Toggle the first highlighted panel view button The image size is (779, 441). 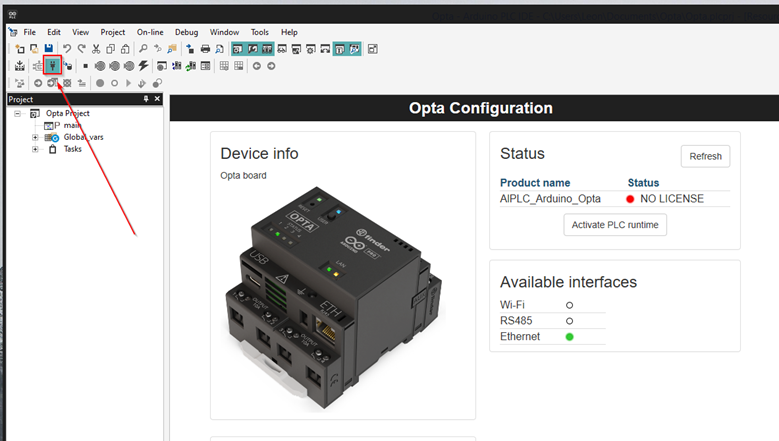[x=238, y=49]
